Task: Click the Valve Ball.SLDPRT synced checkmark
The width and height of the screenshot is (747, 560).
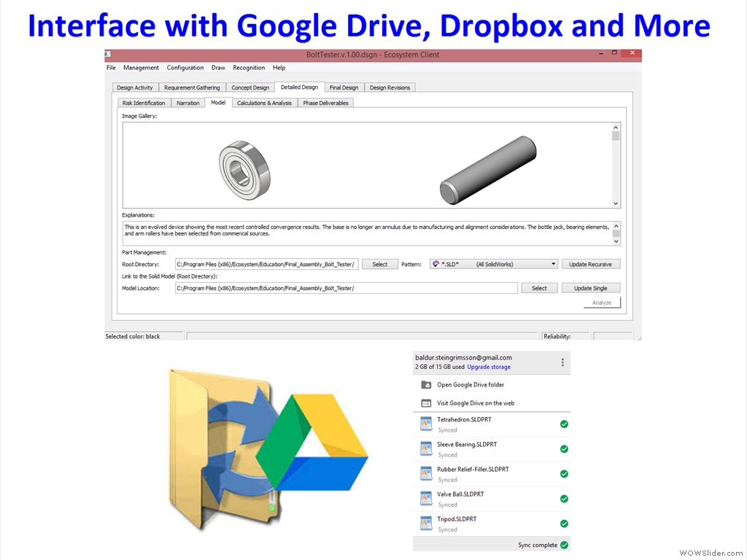Action: click(564, 499)
